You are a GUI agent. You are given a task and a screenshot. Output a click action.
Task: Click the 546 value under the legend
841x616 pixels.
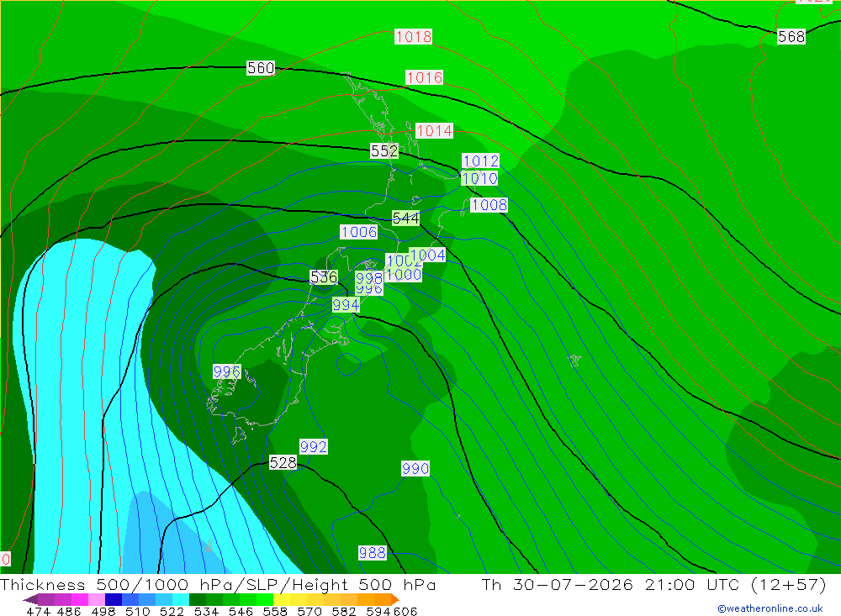pos(241,611)
